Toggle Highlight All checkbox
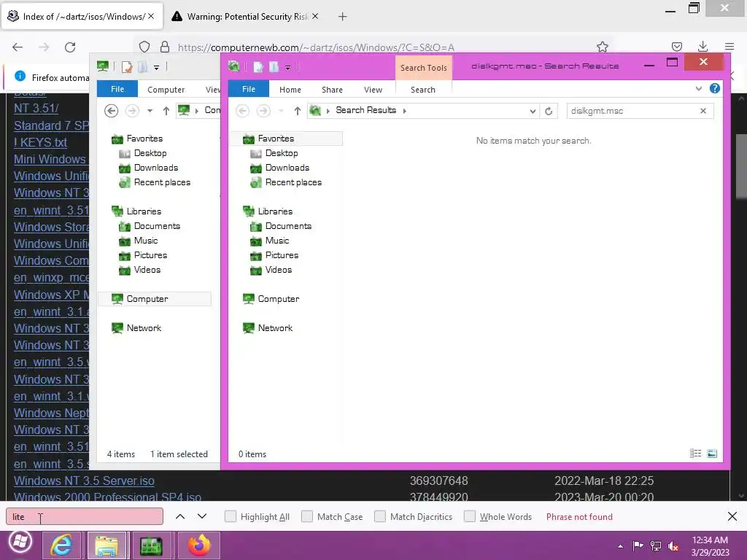Screen dimensions: 747x560 pos(230,516)
